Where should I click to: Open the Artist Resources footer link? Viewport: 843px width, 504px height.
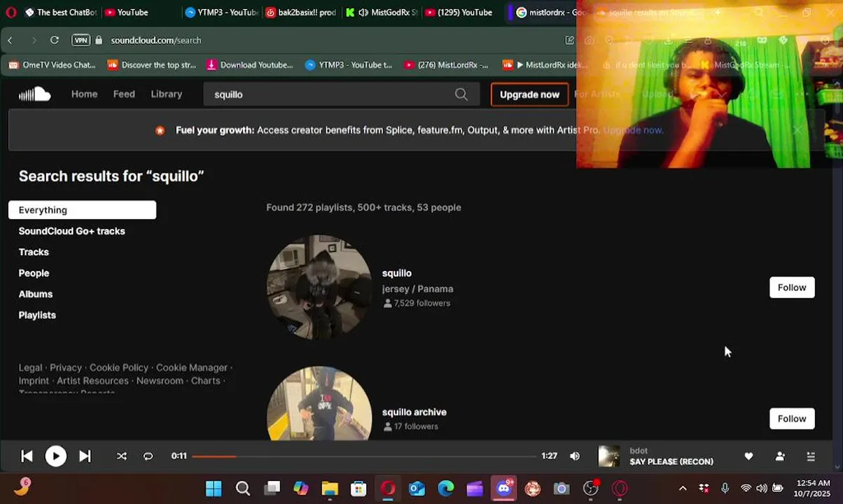coord(92,381)
